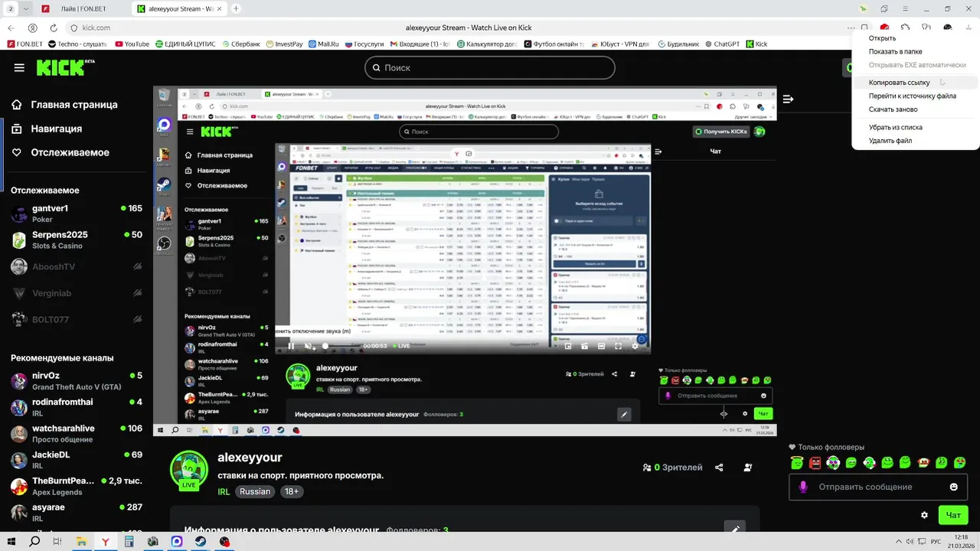This screenshot has width=980, height=551.
Task: Click the 18+ tag
Action: tap(292, 491)
